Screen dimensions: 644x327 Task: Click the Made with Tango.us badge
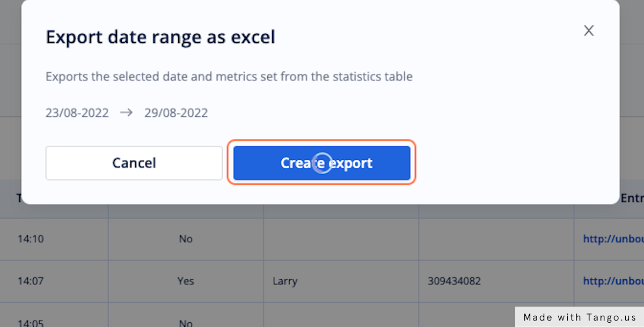coord(579,317)
